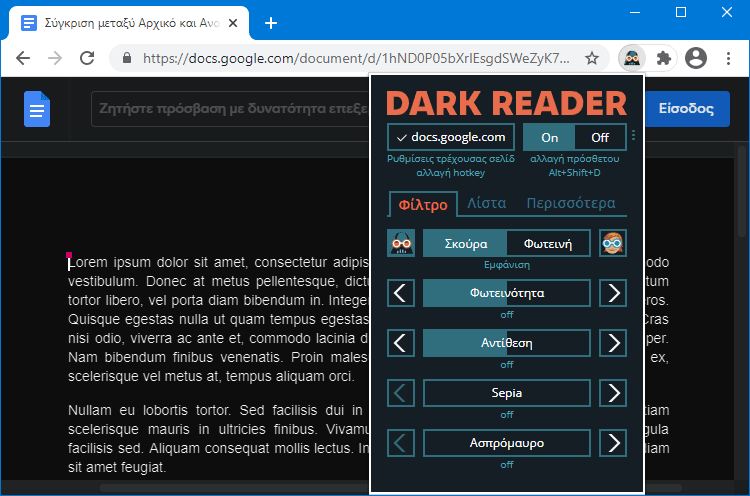Viewport: 750px width, 496px height.
Task: Switch to the Φίλτρο tab
Action: tap(423, 205)
